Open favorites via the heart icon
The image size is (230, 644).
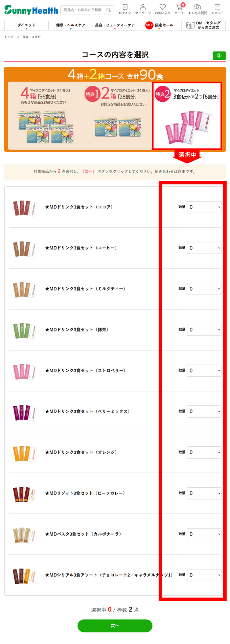162,7
